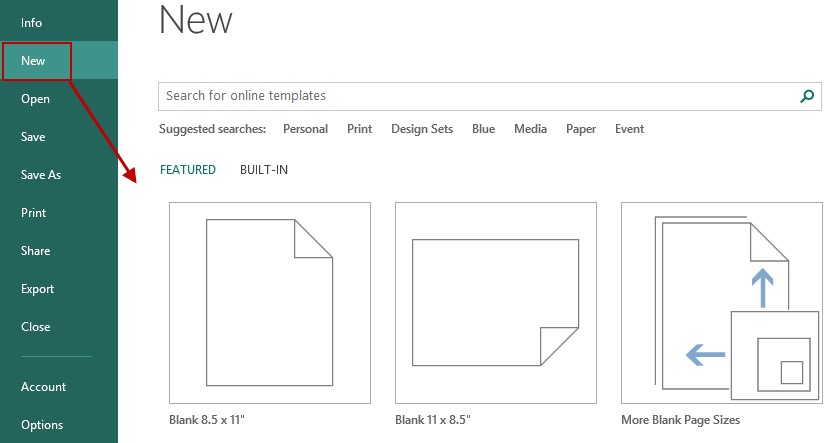
Task: Click the search magnifier icon
Action: (807, 96)
